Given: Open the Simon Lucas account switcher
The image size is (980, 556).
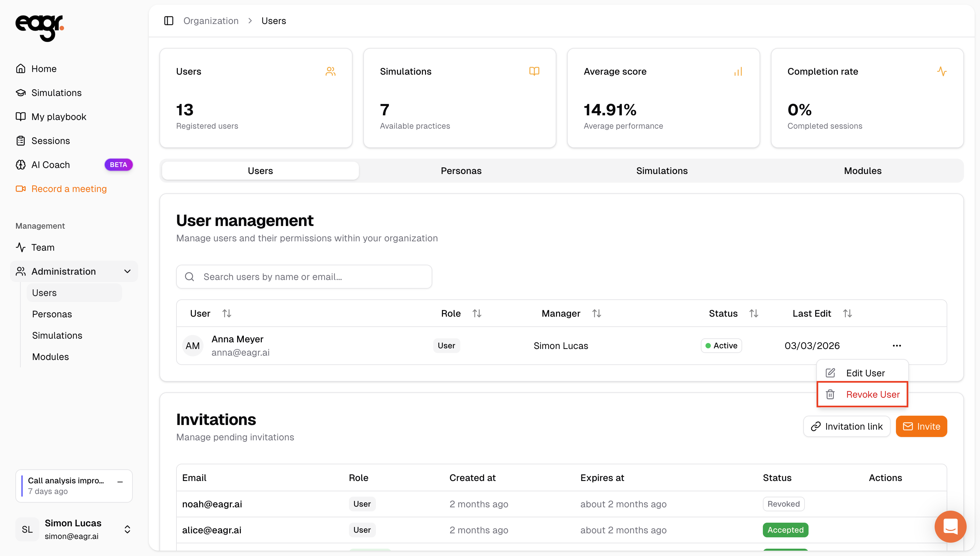Looking at the screenshot, I should [127, 529].
